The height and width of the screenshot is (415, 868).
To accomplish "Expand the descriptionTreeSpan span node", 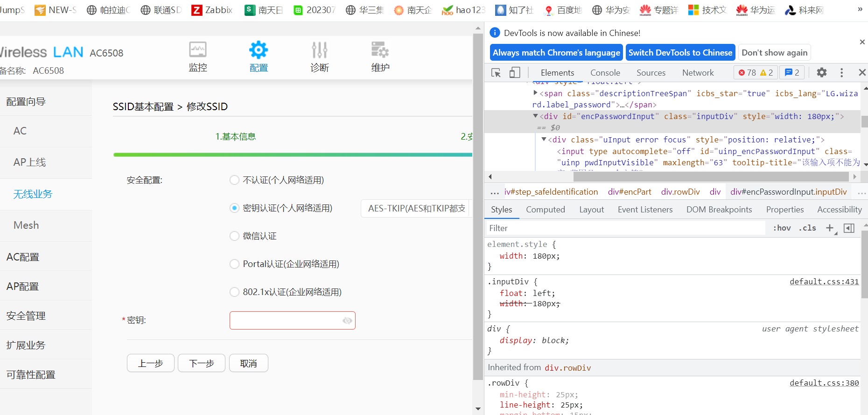I will (535, 93).
